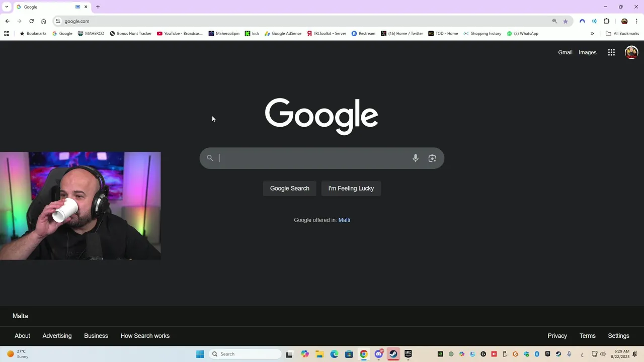Open the Images link
The width and height of the screenshot is (644, 362).
(x=588, y=52)
